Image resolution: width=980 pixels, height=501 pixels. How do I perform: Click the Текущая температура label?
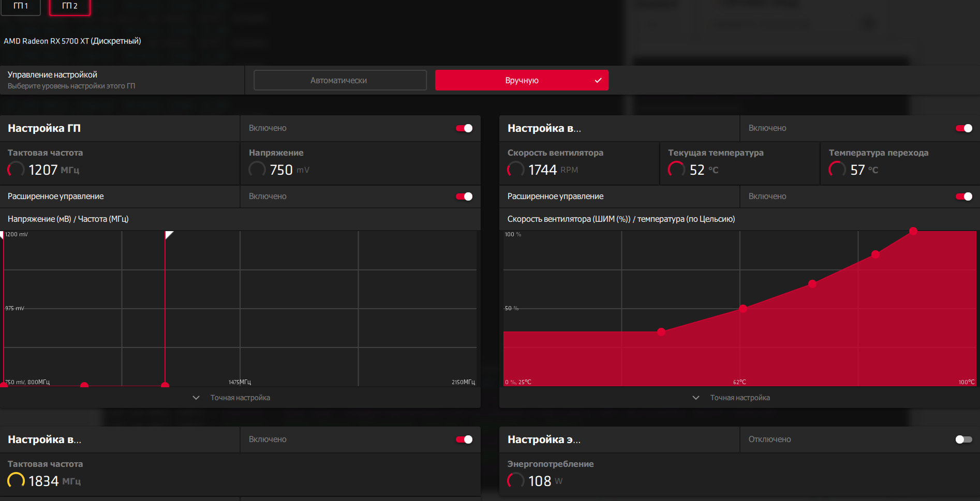[x=716, y=153]
